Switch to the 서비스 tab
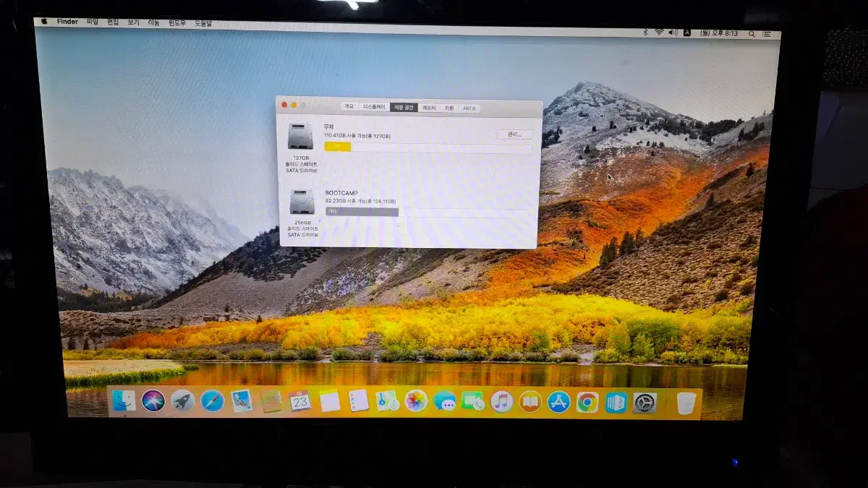This screenshot has width=868, height=488. click(469, 108)
